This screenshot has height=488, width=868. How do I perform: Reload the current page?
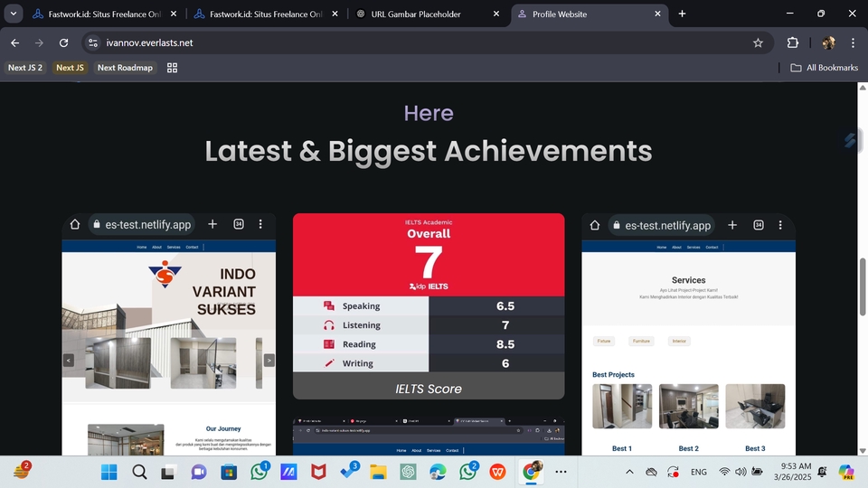pos(63,42)
